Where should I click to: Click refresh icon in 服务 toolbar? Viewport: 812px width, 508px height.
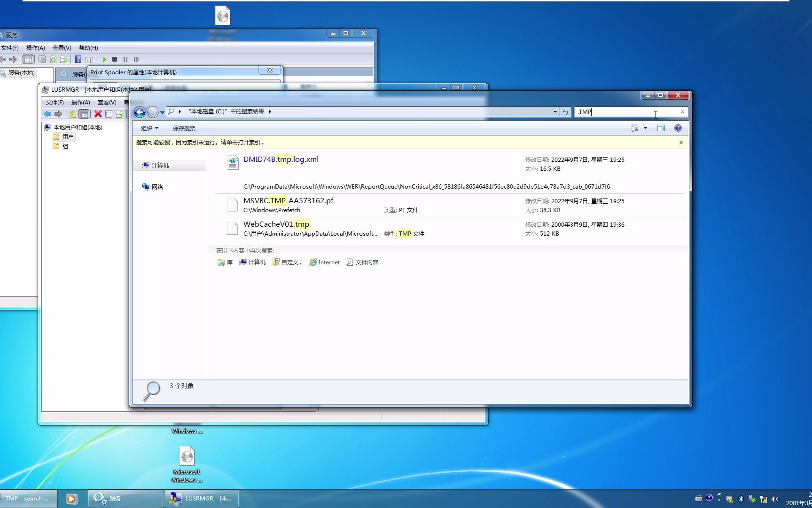click(x=53, y=59)
